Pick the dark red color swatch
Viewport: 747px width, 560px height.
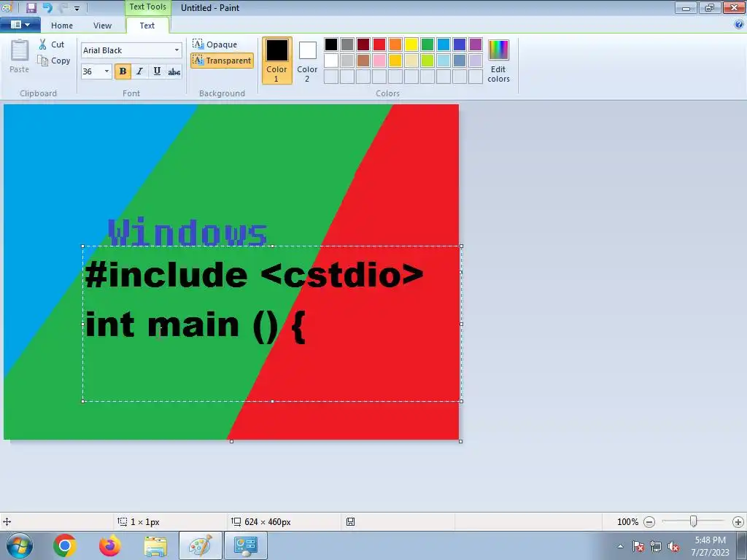point(363,44)
